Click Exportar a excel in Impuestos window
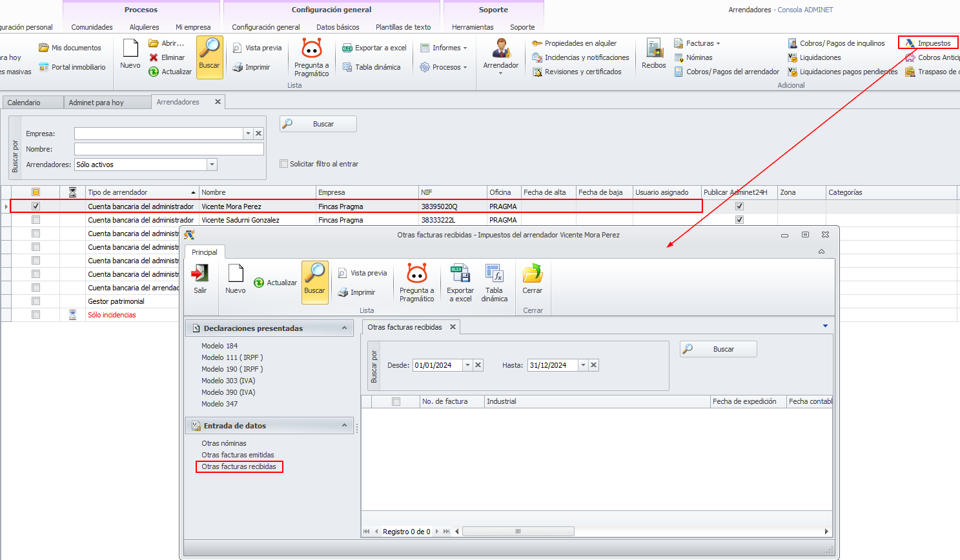Screen dimensions: 960x560 460,283
